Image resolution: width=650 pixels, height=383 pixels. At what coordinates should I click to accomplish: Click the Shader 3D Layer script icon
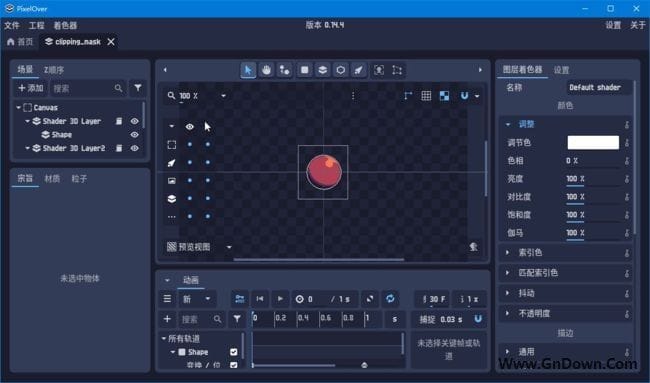click(x=119, y=121)
